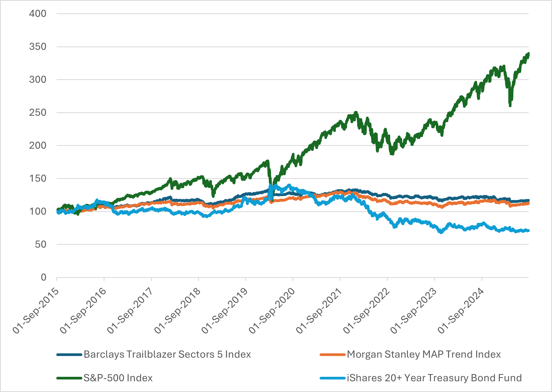Click the light blue iShares legend marker
The image size is (552, 392).
(x=332, y=378)
